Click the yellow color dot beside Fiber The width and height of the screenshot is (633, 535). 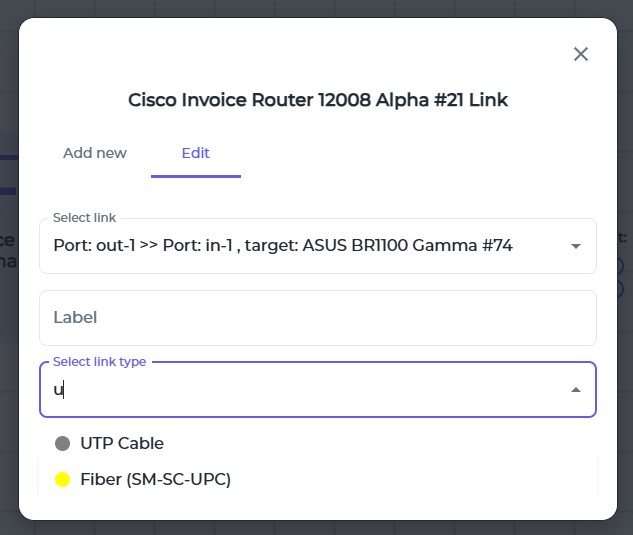(x=63, y=480)
